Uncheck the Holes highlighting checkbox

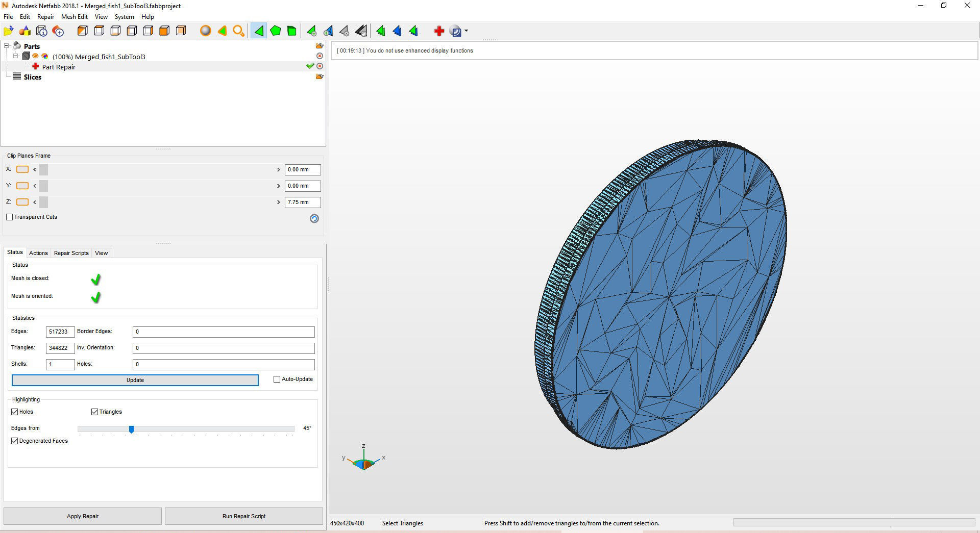[x=15, y=412]
